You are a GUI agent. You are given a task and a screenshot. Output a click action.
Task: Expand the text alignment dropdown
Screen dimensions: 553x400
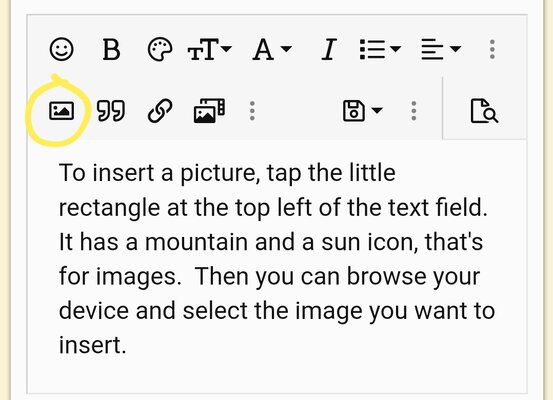(x=441, y=49)
